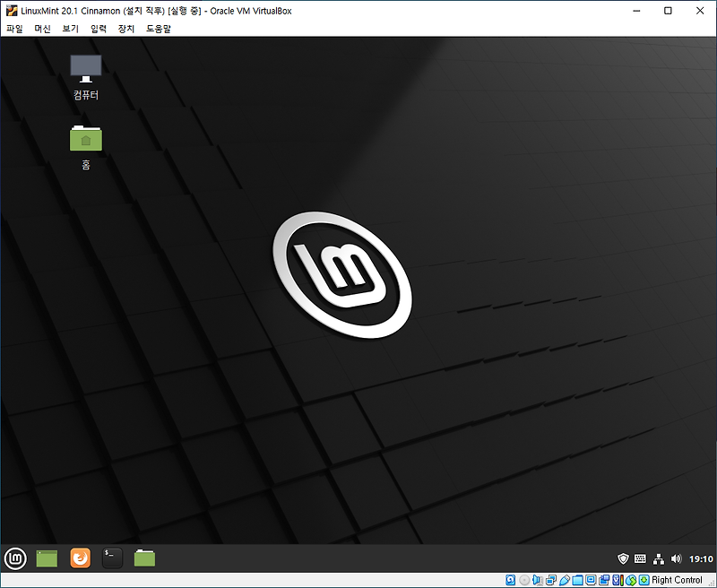Minimize the VirtualBox window
The image size is (717, 588).
coord(636,11)
